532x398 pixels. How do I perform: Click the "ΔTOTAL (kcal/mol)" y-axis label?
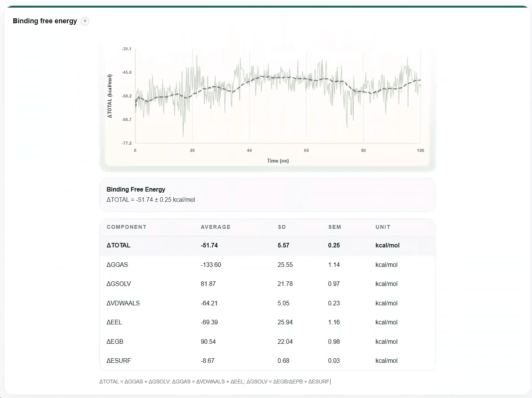tap(110, 96)
